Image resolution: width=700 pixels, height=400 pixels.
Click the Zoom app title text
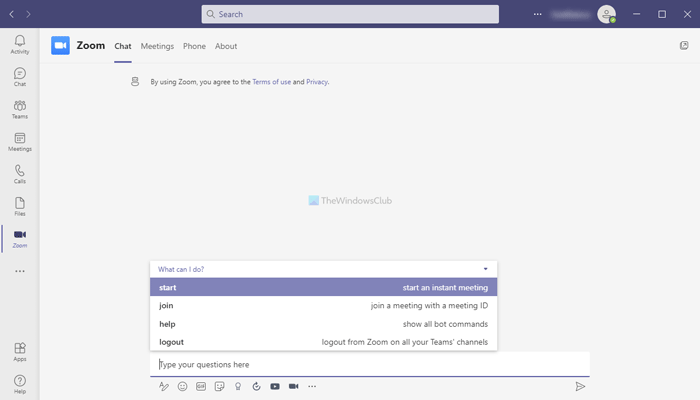coord(91,46)
